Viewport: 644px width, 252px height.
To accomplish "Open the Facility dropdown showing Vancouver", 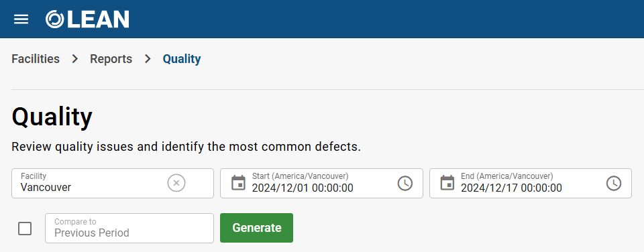I will [x=113, y=183].
